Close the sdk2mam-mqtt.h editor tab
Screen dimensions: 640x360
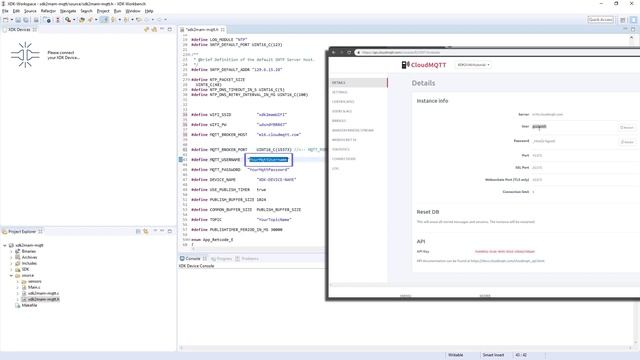(222, 30)
